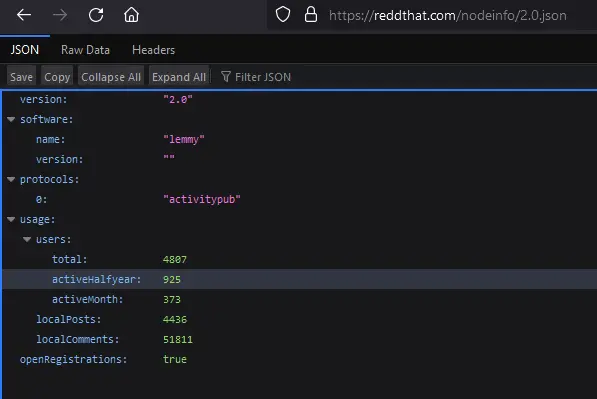Reload the page with refresh icon
Viewport: 597px width, 399px height.
click(x=96, y=15)
